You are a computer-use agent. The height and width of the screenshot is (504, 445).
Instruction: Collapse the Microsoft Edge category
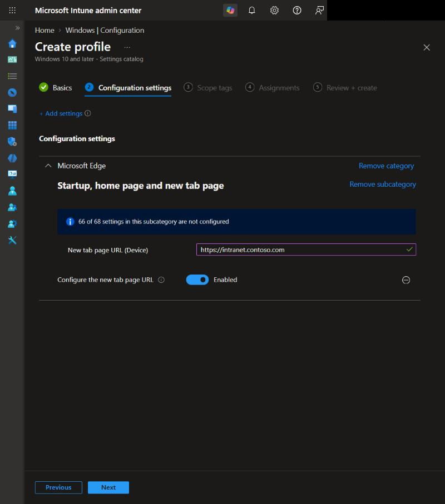(48, 166)
